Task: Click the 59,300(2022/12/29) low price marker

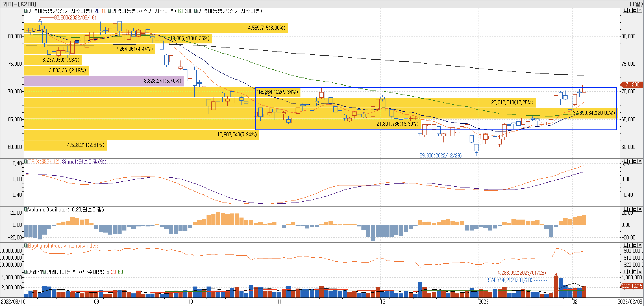Action: 440,155
